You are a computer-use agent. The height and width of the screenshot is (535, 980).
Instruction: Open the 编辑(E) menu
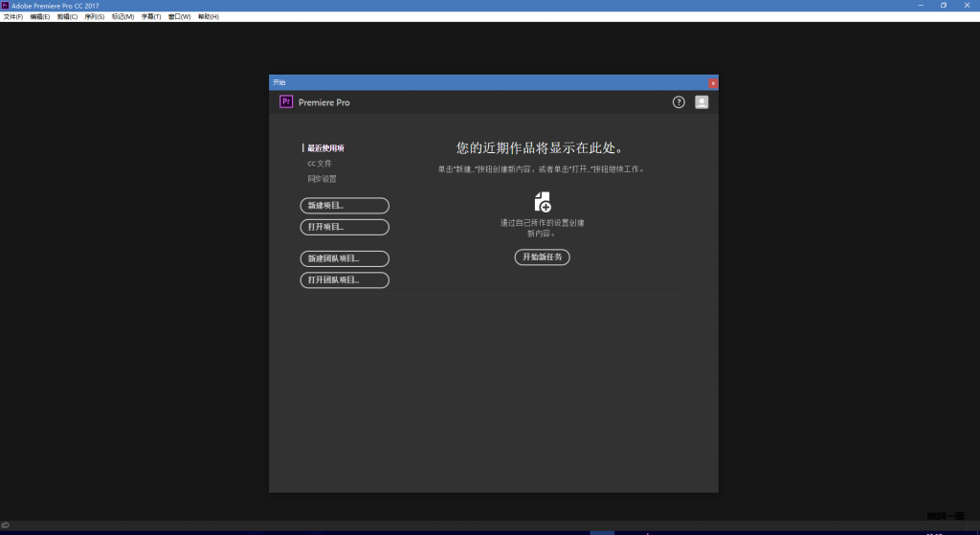tap(40, 16)
